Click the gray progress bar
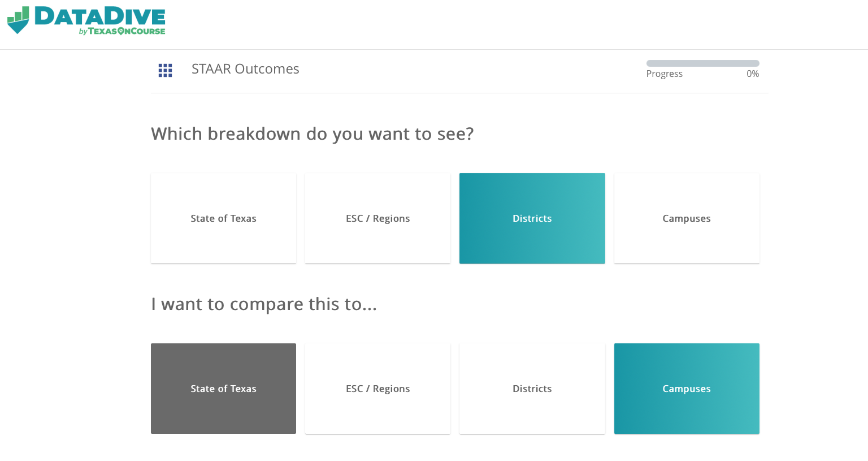This screenshot has height=461, width=868. [x=702, y=63]
